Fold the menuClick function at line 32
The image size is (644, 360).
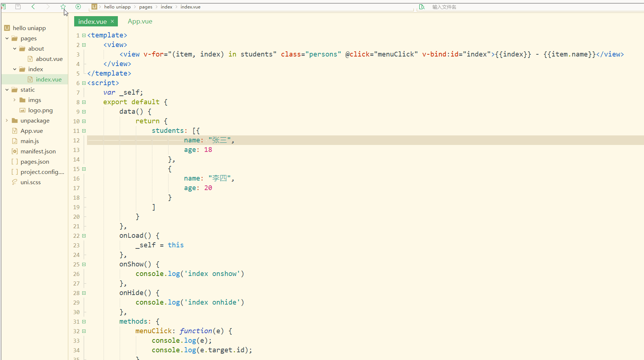tap(84, 331)
